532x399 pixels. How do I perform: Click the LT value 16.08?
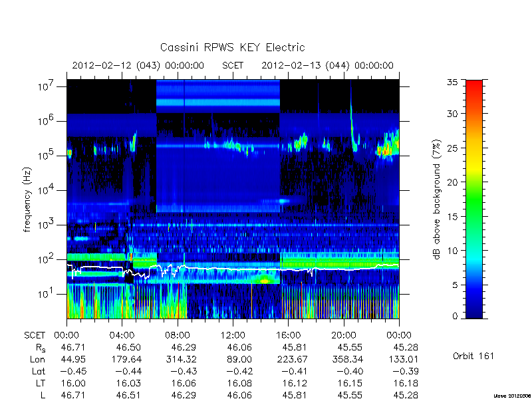[239, 383]
